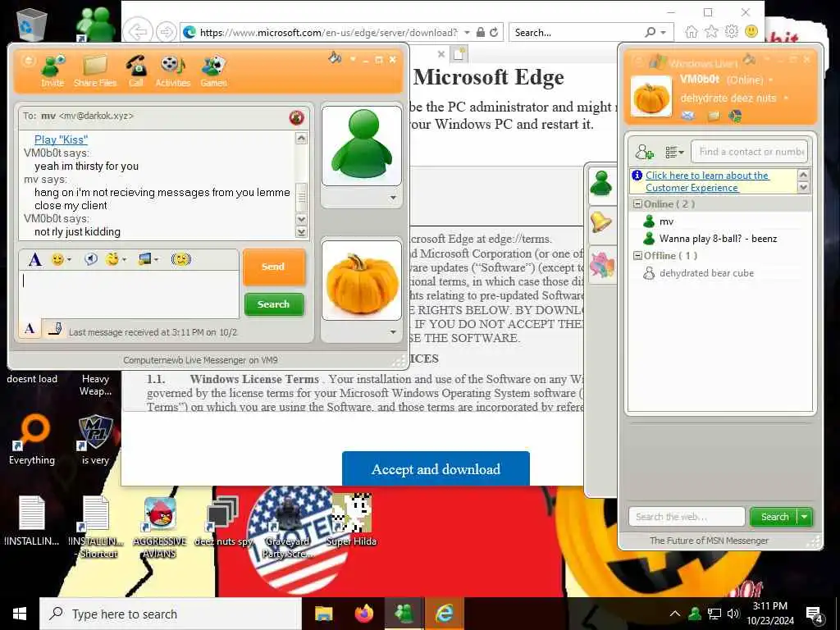Open the Tools gear in Internet Explorer
Viewport: 840px width, 630px height.
pyautogui.click(x=731, y=32)
